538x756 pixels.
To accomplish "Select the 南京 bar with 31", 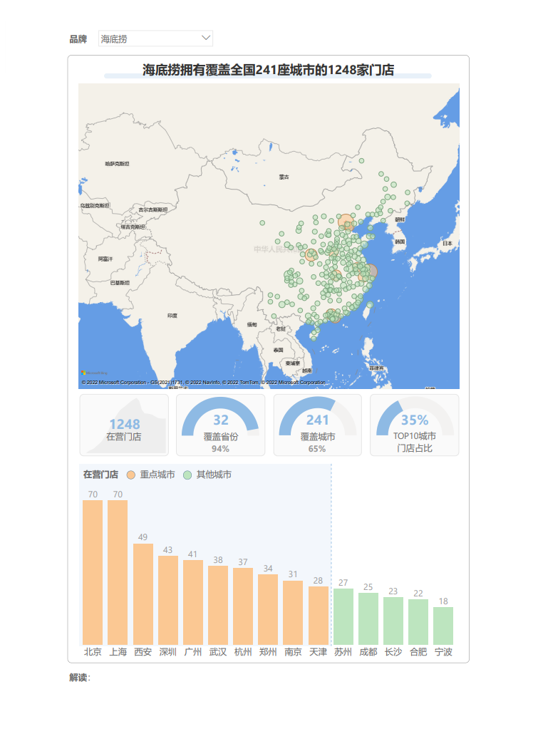I will tap(293, 612).
